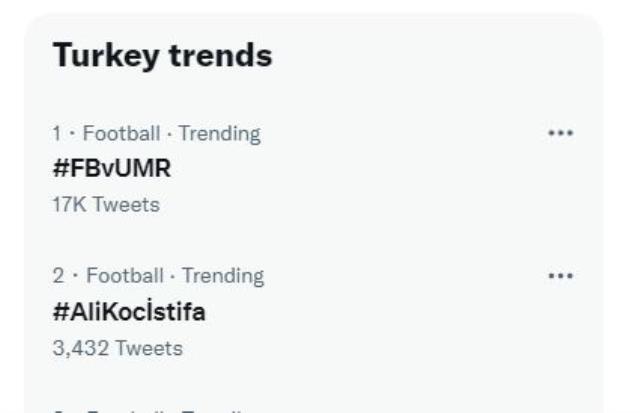Image resolution: width=640 pixels, height=413 pixels.
Task: Click rank number 1 in trends
Action: [x=56, y=133]
